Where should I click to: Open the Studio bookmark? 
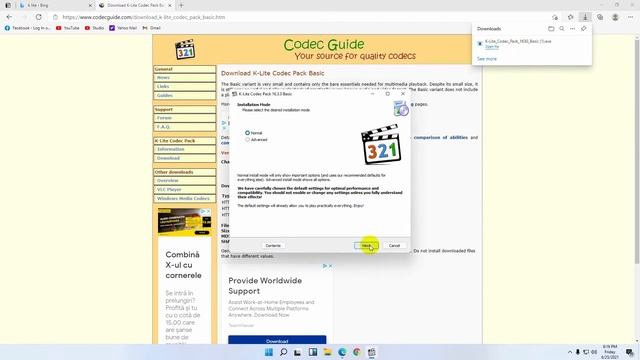(x=94, y=28)
